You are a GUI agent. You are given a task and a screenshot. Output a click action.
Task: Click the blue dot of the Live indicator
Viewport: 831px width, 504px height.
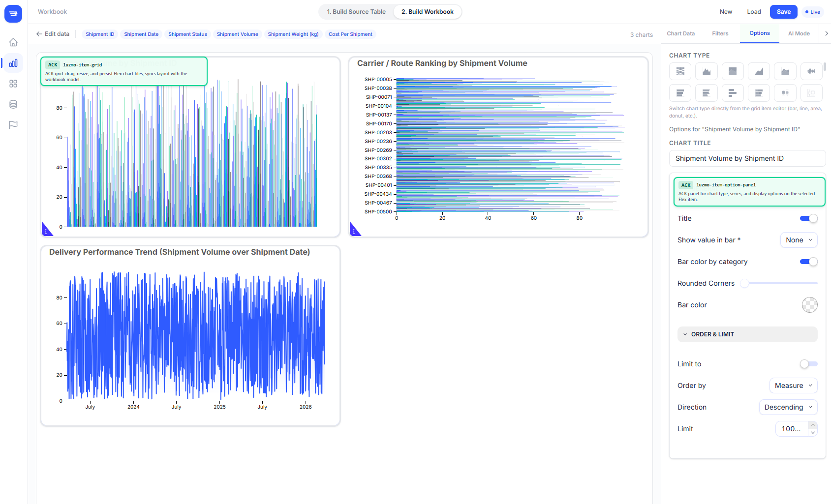807,12
